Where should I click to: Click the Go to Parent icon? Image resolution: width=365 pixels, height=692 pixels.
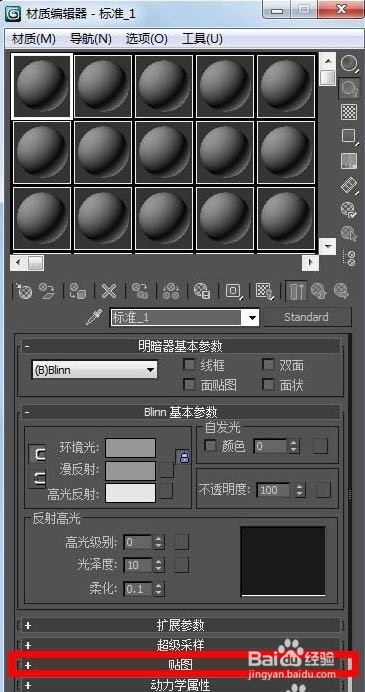coord(318,291)
